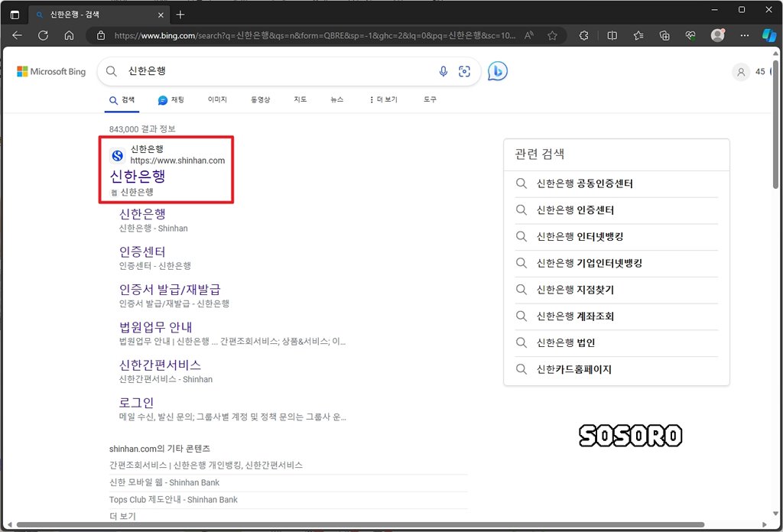
Task: Expand the 더 보기 tabs menu
Action: (x=383, y=100)
